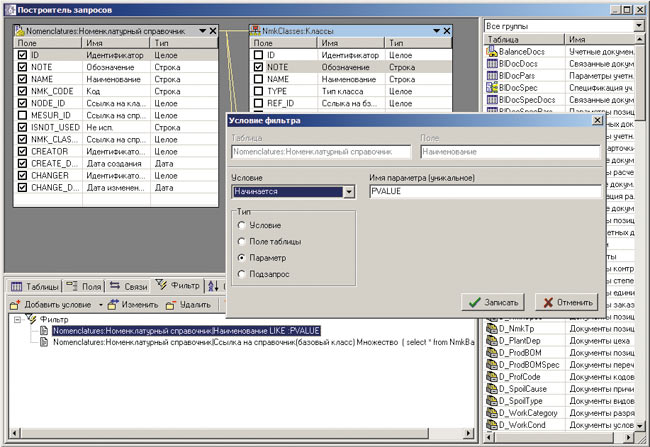Image resolution: width=650 pixels, height=447 pixels.
Task: Click the D_PlantDep document icon
Action: click(x=491, y=340)
